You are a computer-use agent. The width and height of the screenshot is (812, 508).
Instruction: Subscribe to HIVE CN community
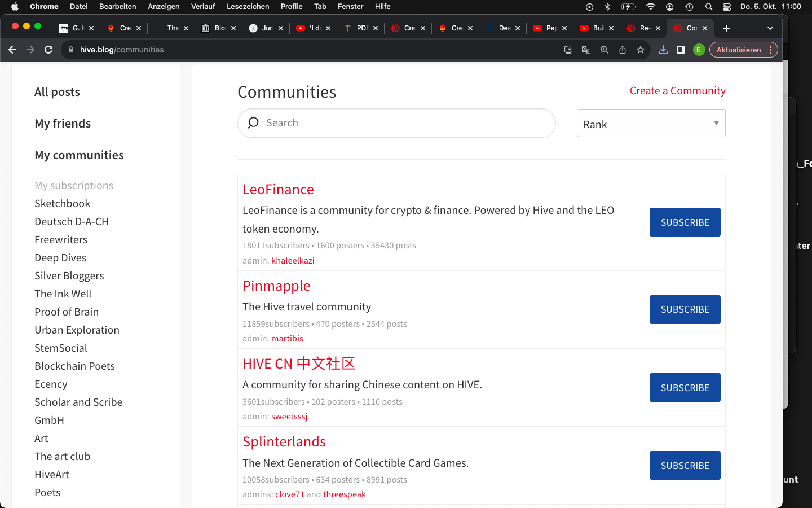click(685, 388)
